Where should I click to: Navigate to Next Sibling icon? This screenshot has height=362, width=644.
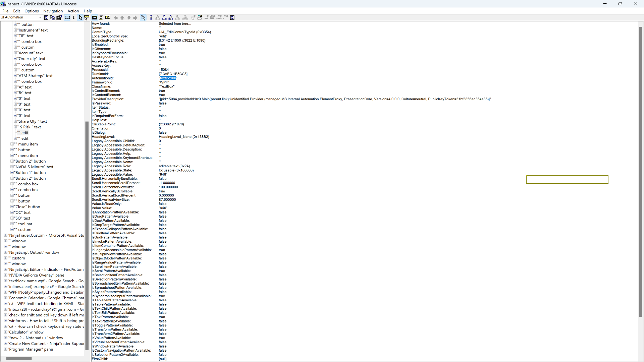click(x=171, y=17)
